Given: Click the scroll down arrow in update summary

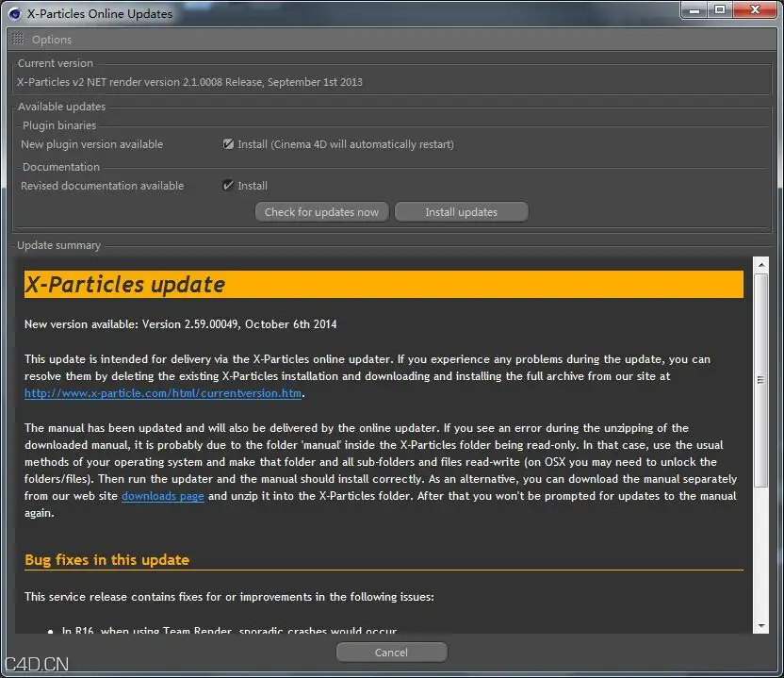Looking at the screenshot, I should (761, 626).
